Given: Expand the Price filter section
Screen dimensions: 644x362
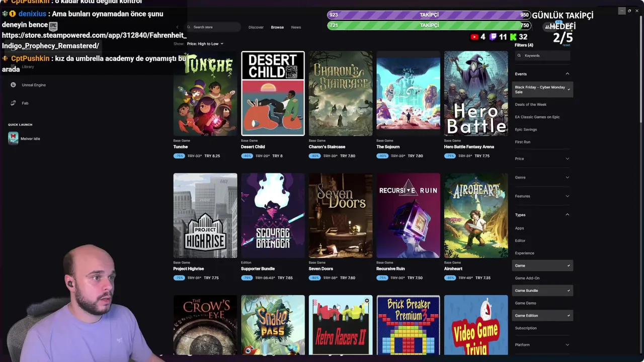Looking at the screenshot, I should pos(542,159).
